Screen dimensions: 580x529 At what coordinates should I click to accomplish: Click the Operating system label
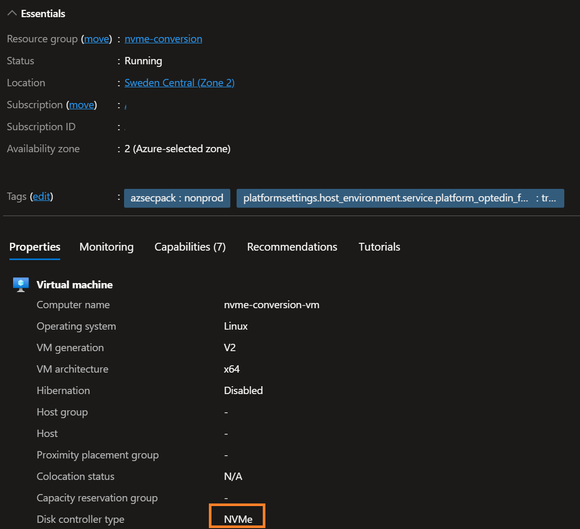76,326
